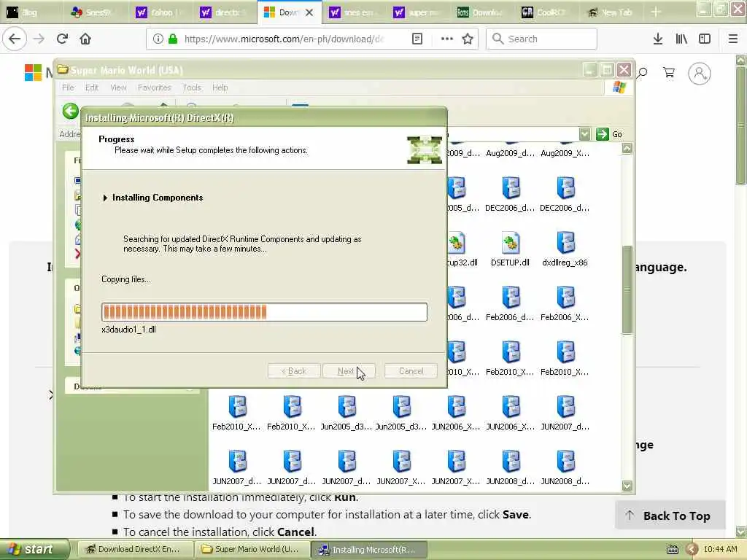
Task: Click Microsoft site search magnifier
Action: pos(642,72)
